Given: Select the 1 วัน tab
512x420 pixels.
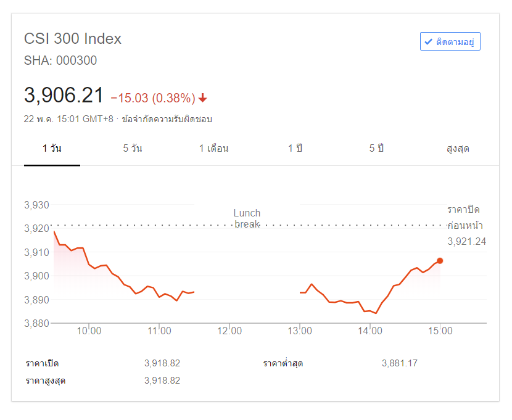Looking at the screenshot, I should 52,149.
